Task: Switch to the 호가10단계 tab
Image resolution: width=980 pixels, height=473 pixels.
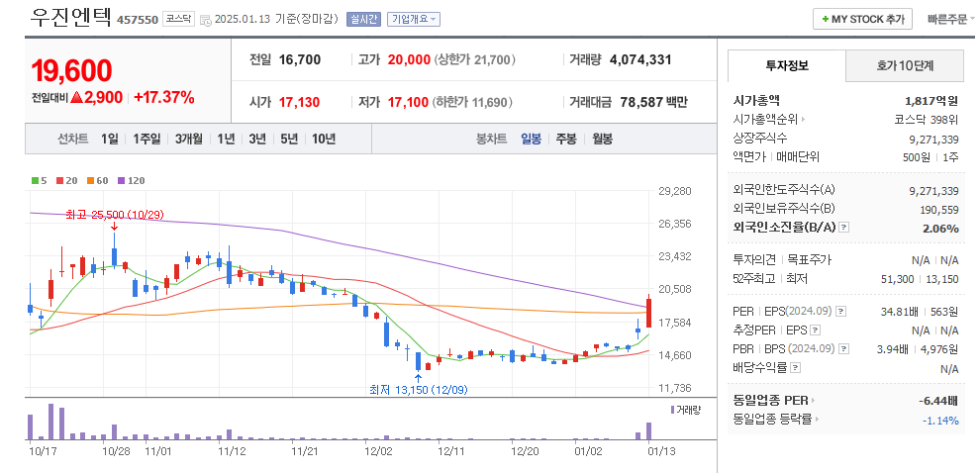Action: coord(905,66)
